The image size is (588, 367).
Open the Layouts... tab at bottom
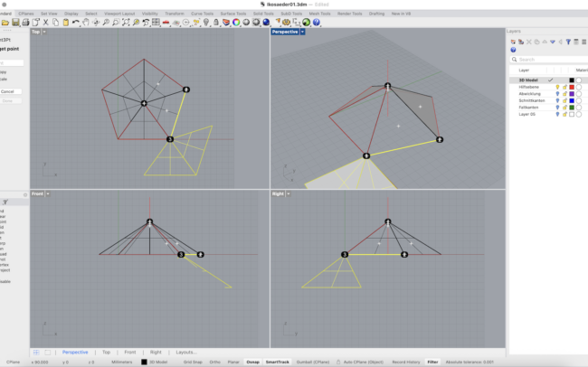tap(186, 353)
